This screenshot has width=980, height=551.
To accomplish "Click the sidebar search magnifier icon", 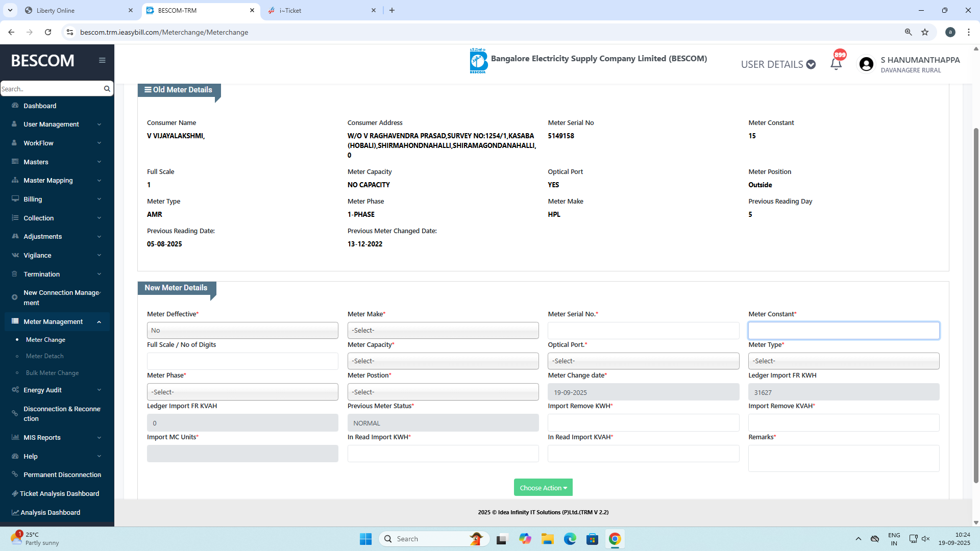I will pos(107,89).
